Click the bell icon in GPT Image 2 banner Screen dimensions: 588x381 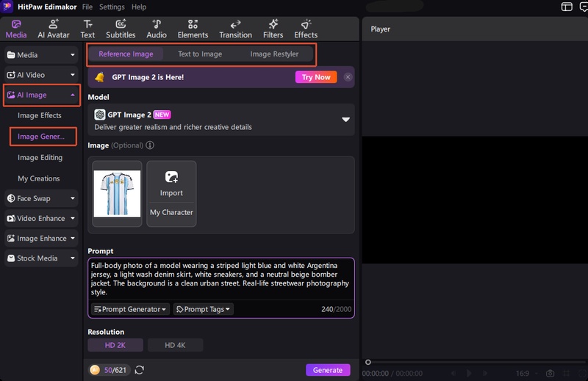click(100, 77)
